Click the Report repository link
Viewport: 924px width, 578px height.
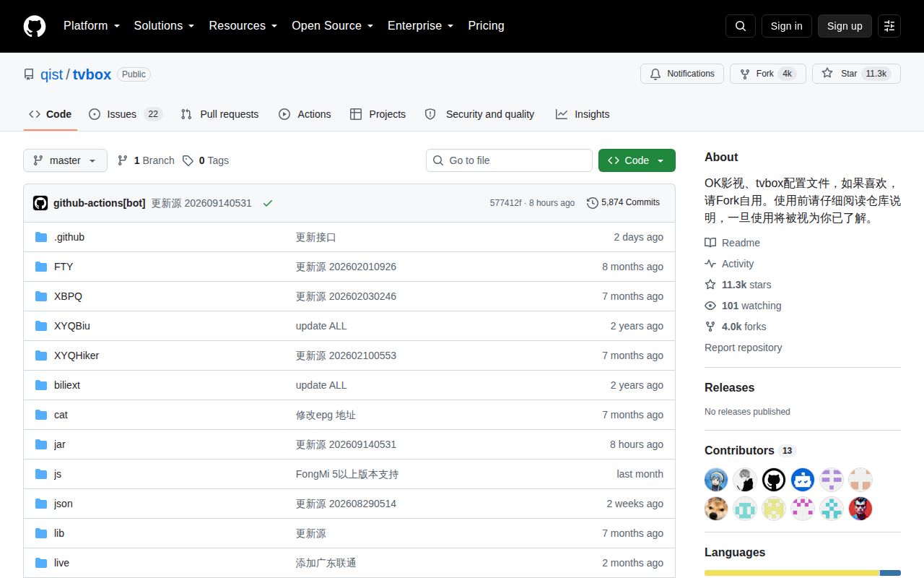743,348
